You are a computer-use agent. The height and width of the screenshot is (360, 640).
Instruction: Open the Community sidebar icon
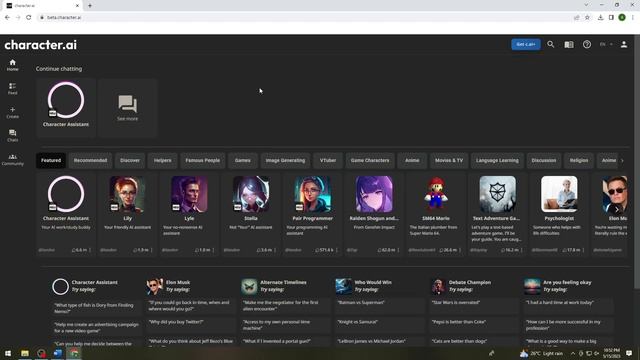click(12, 159)
